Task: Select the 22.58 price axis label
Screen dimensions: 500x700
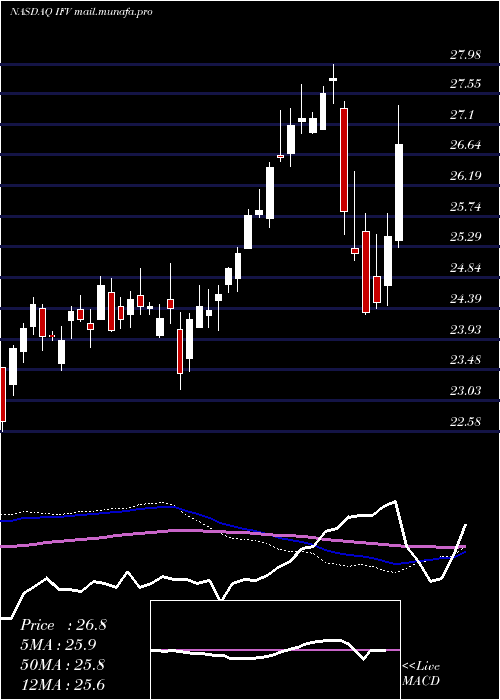Action: tap(465, 421)
